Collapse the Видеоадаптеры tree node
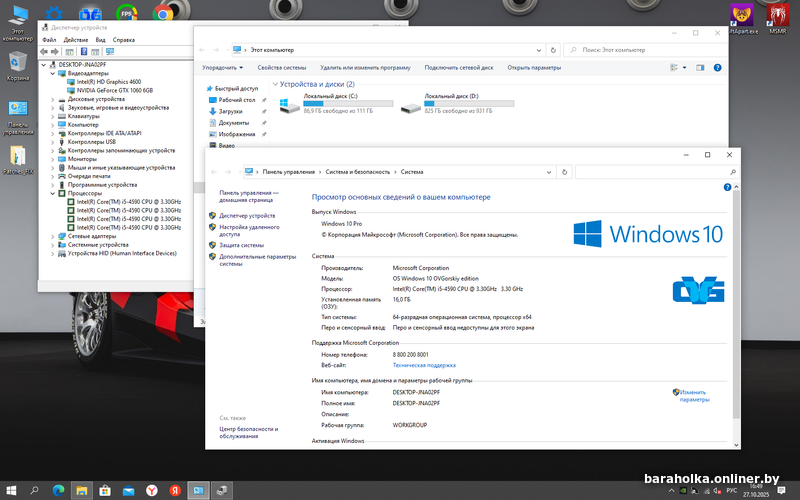The width and height of the screenshot is (800, 500). tap(53, 73)
